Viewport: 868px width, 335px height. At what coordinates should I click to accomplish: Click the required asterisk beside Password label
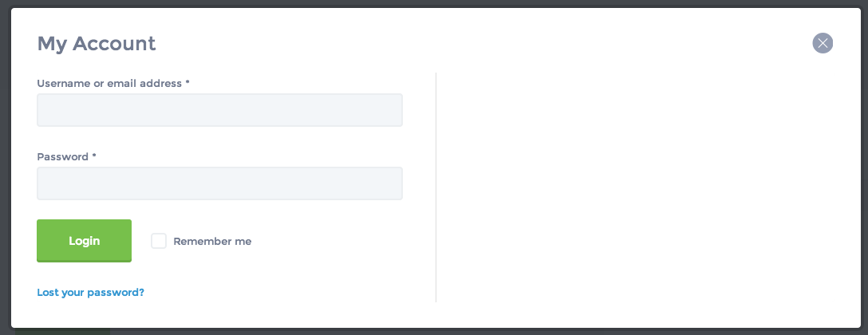[x=94, y=156]
